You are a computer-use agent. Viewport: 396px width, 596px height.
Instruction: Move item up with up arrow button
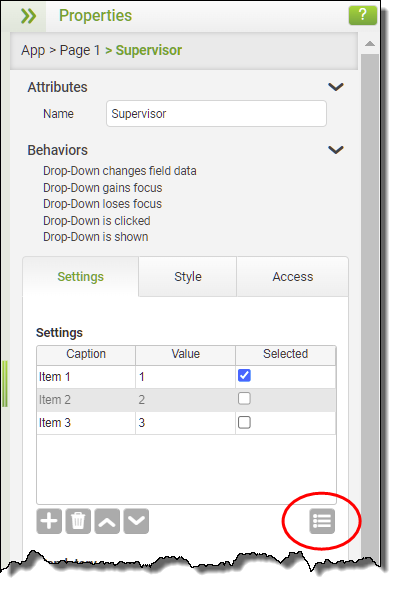point(107,521)
